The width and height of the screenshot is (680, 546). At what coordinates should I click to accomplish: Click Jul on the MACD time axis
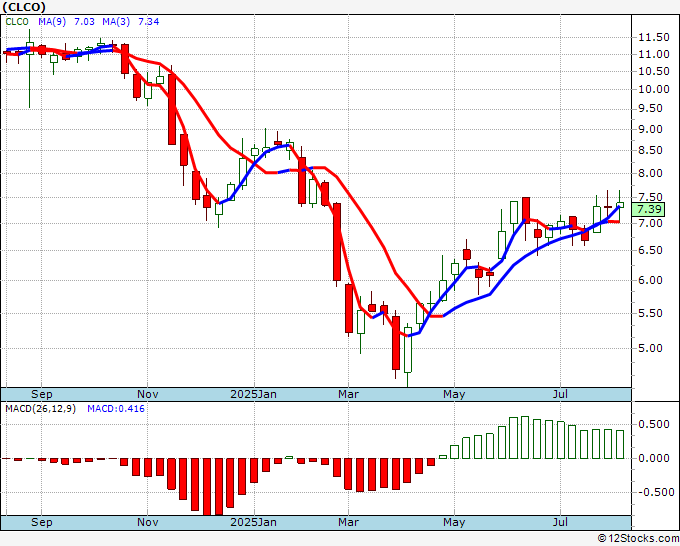coord(560,522)
